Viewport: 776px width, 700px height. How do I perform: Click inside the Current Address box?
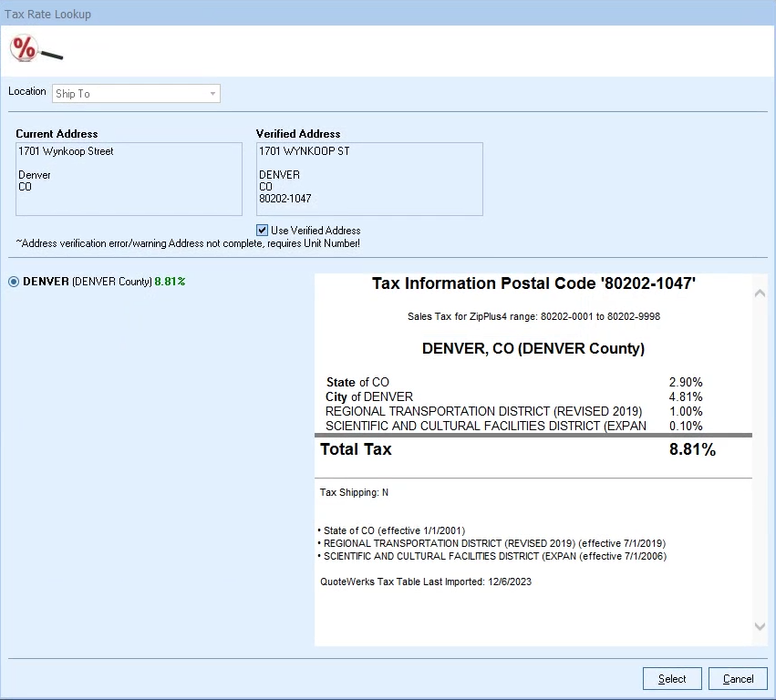tap(129, 179)
